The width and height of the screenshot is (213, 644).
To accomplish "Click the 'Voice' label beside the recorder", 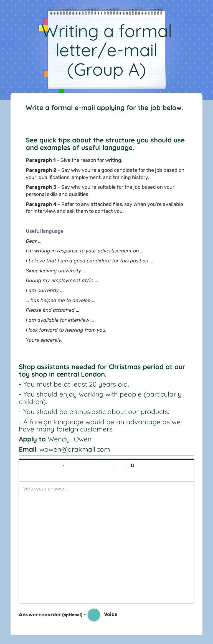I will coord(111,614).
